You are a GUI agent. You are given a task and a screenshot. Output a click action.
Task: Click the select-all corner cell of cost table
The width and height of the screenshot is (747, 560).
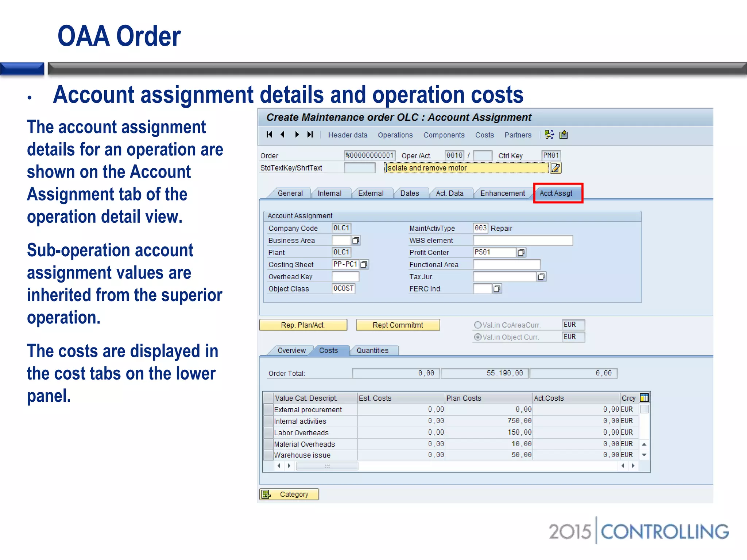268,398
